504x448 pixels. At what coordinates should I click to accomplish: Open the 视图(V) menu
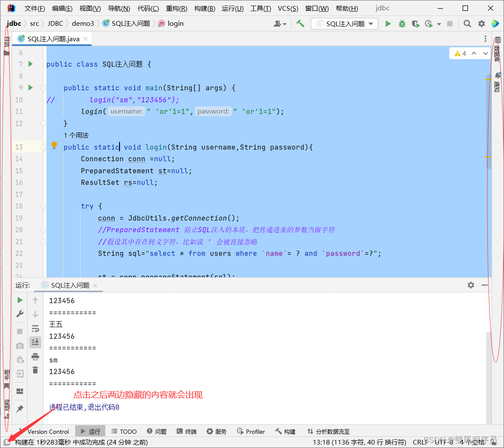[x=89, y=8]
